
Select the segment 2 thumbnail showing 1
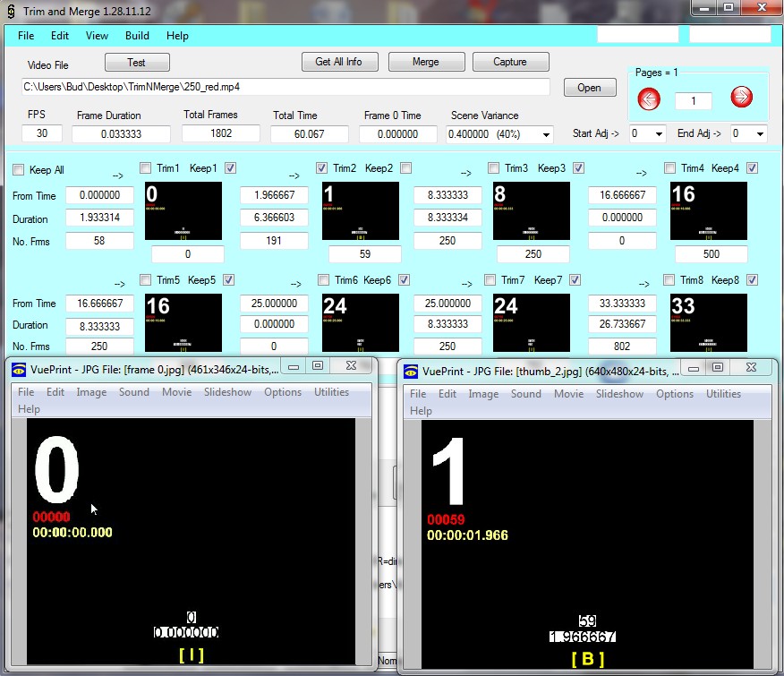click(361, 211)
